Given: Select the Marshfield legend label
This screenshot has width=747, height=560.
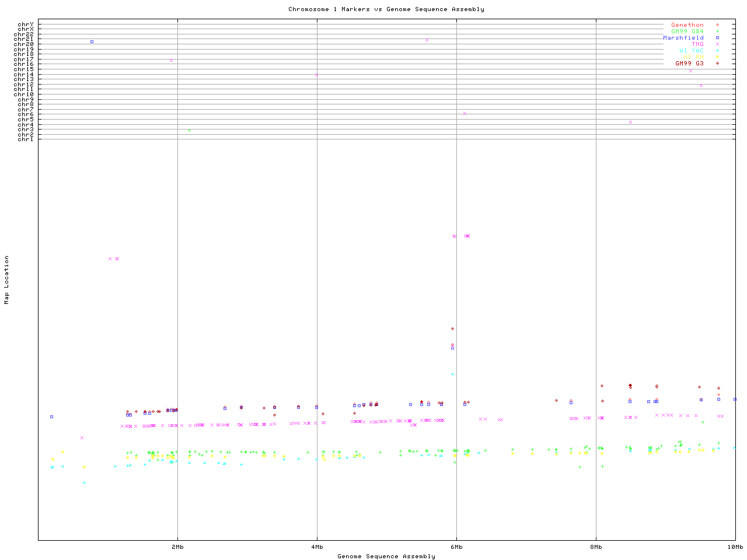Looking at the screenshot, I should [x=683, y=38].
